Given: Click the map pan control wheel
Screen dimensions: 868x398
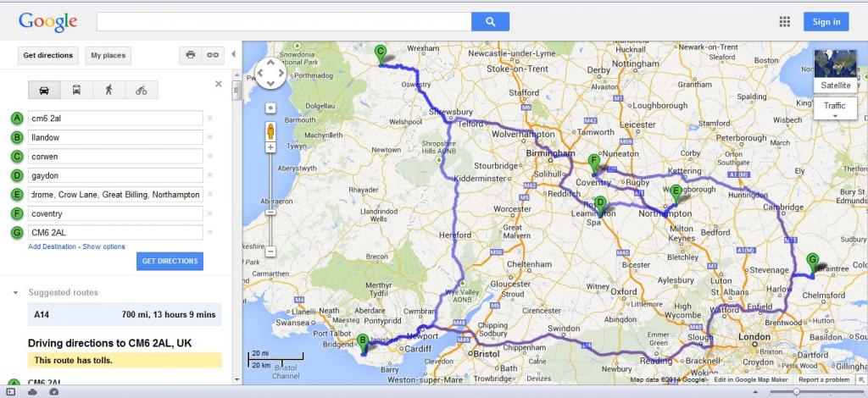Looking at the screenshot, I should pyautogui.click(x=270, y=73).
